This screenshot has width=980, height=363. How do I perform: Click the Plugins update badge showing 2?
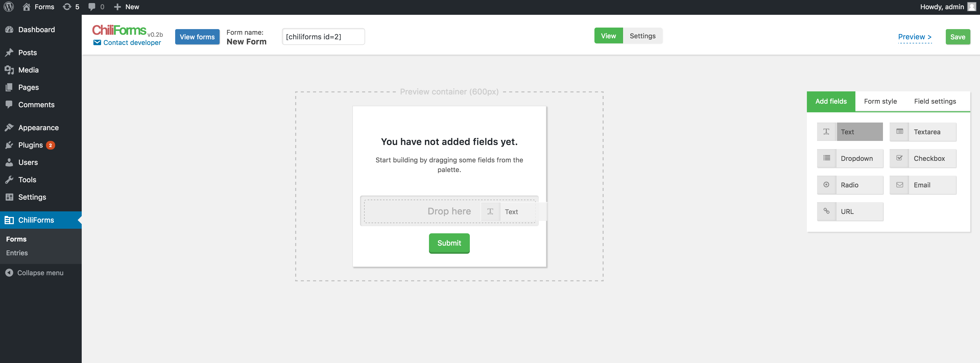pyautogui.click(x=50, y=145)
